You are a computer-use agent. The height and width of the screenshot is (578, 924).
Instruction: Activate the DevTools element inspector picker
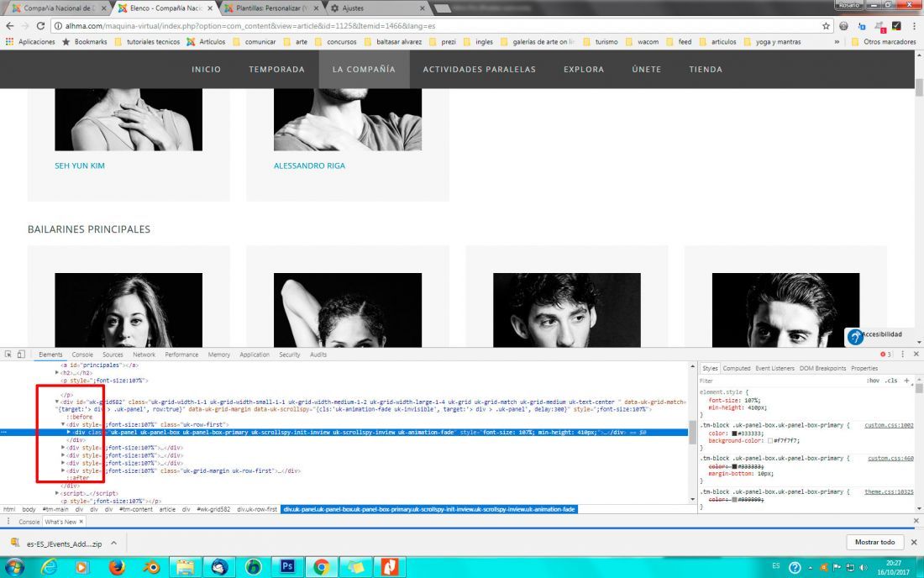pos(8,354)
